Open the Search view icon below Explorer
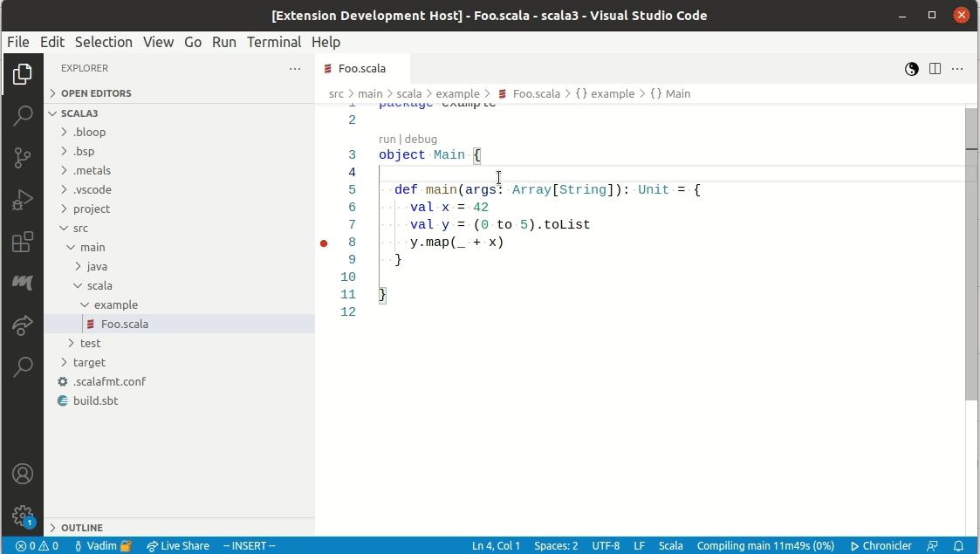 [23, 115]
